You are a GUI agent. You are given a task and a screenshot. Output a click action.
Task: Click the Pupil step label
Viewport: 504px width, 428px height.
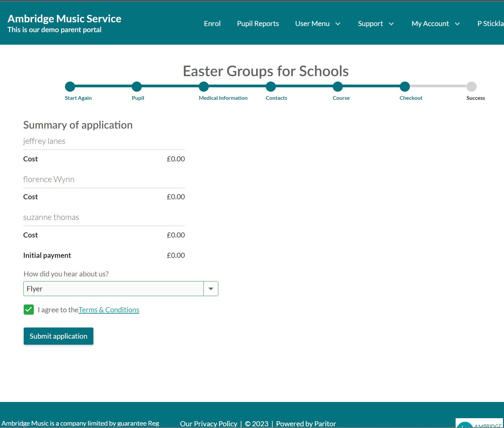pos(138,98)
